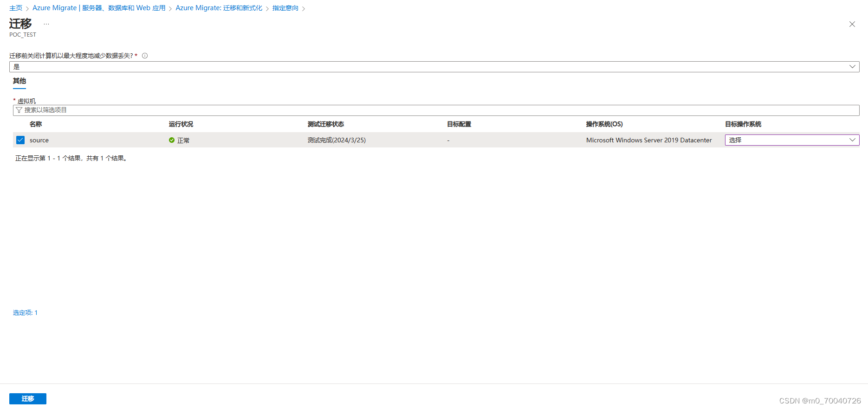Click the blue 迁移 button
868x409 pixels.
click(28, 399)
